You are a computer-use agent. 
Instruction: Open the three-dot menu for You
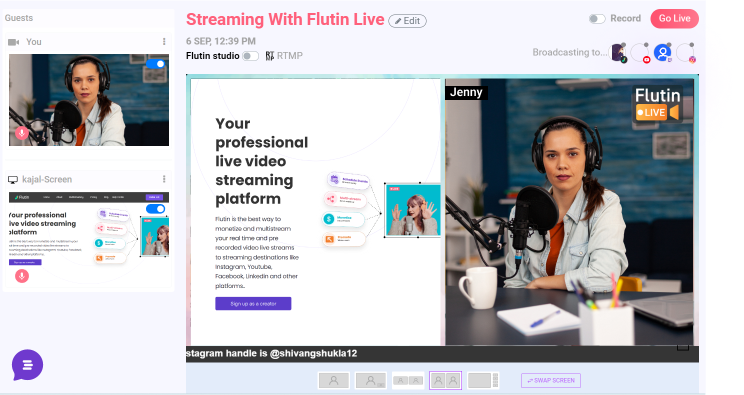[x=164, y=42]
